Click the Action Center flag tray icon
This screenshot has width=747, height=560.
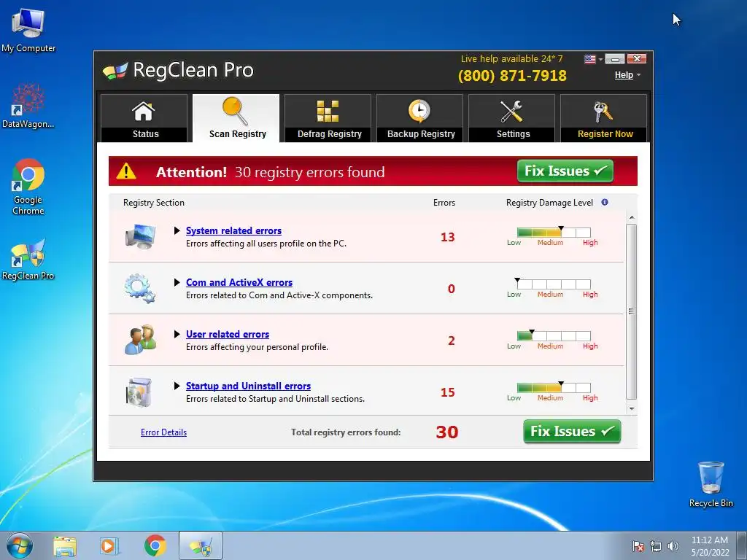[x=638, y=546]
